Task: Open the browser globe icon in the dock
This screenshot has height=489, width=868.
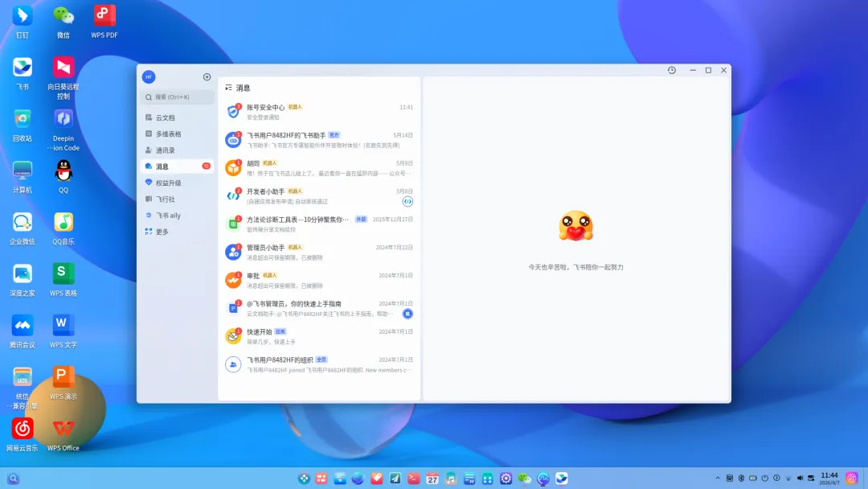Action: point(358,479)
